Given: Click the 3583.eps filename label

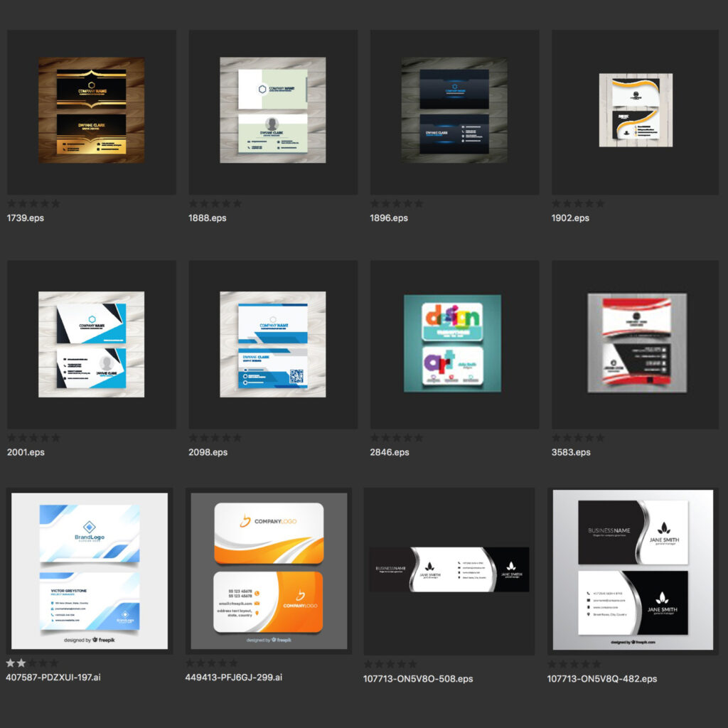Looking at the screenshot, I should 571,452.
